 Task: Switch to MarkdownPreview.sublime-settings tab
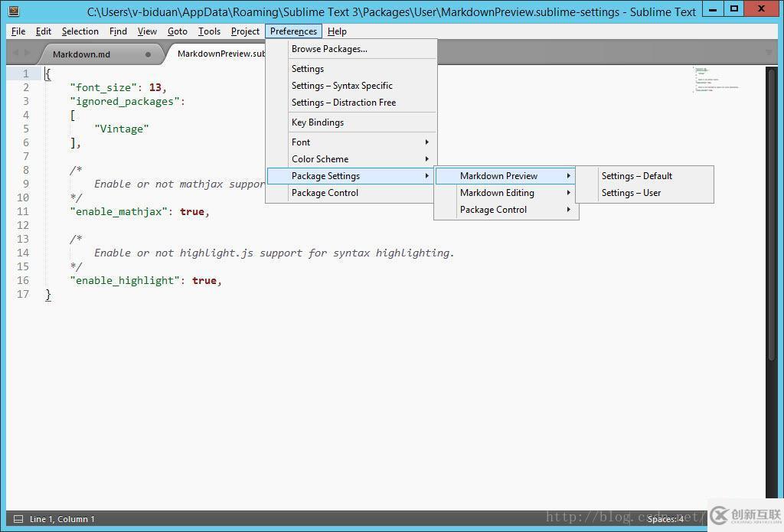pos(221,54)
